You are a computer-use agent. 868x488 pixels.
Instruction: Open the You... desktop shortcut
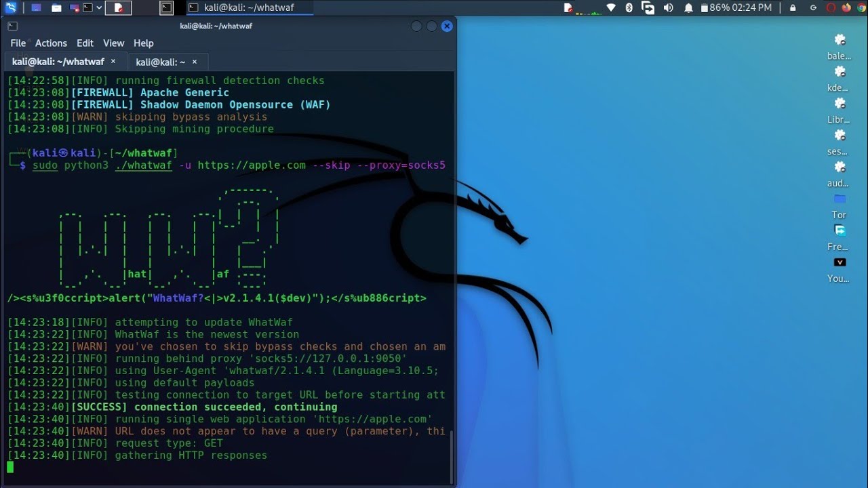click(840, 270)
